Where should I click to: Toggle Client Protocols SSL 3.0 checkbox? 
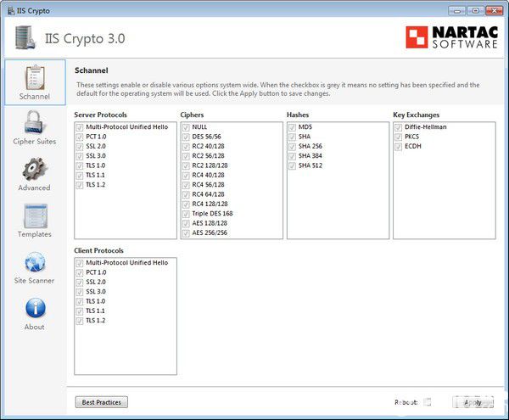coord(80,292)
